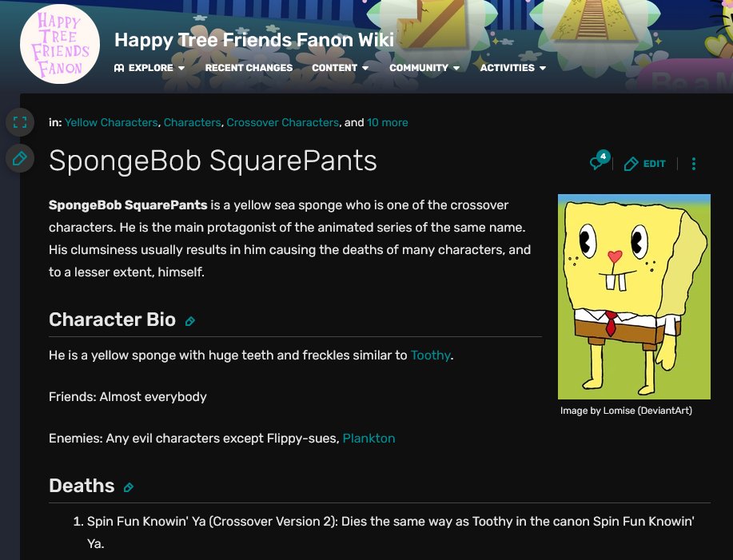Follow the Toothy link
Viewport: 733px width, 560px height.
tap(430, 355)
